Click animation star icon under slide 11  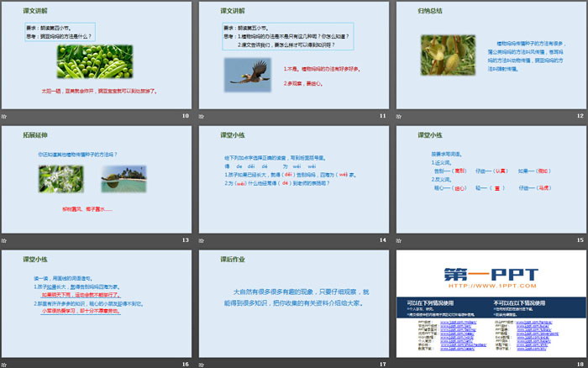202,116
